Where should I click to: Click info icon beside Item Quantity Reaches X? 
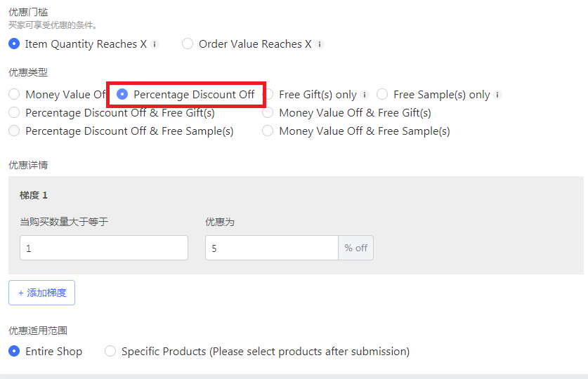pyautogui.click(x=155, y=44)
